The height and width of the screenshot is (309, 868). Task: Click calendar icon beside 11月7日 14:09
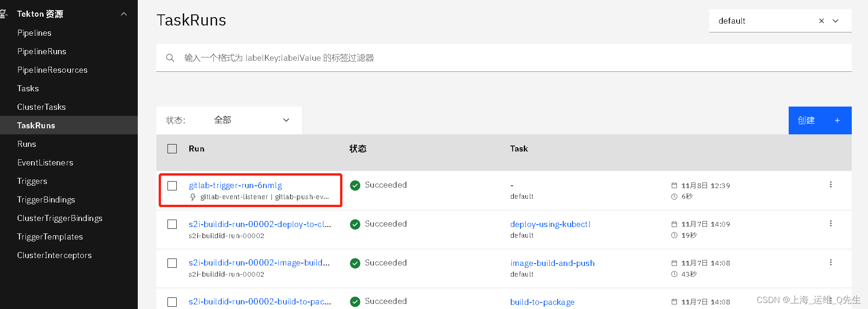(x=674, y=224)
